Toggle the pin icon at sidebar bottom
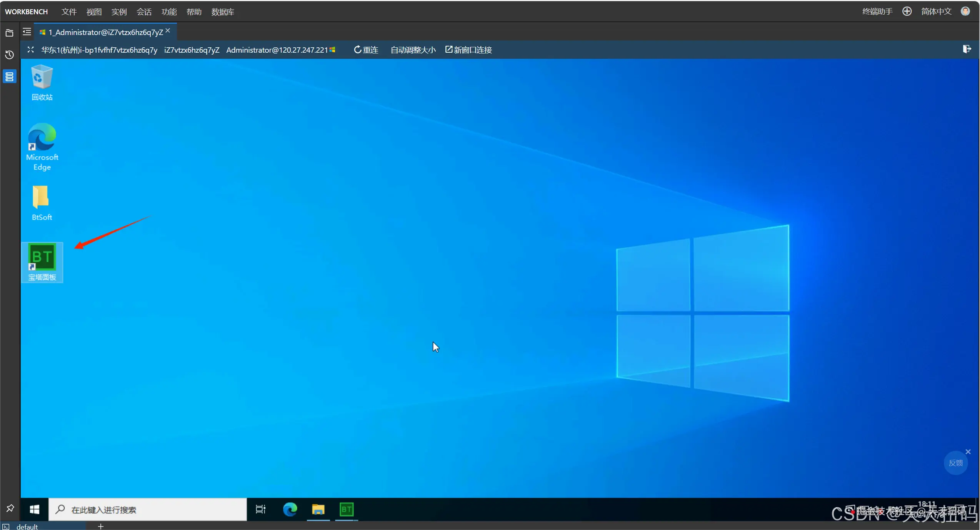 point(10,508)
